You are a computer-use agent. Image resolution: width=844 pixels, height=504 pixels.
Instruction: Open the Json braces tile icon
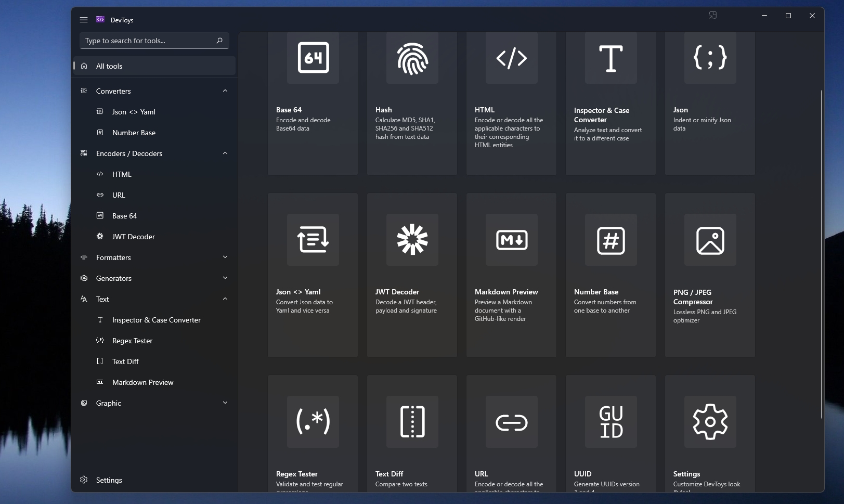point(710,57)
